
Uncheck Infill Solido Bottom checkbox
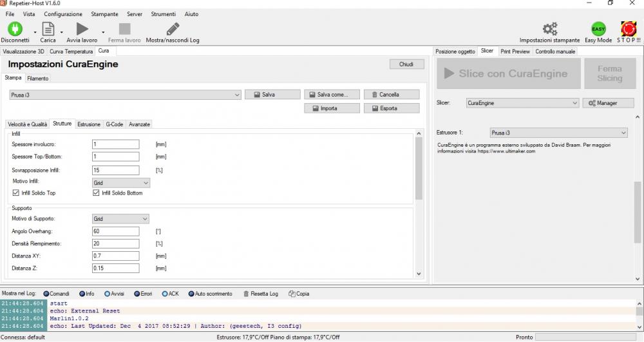(x=97, y=193)
